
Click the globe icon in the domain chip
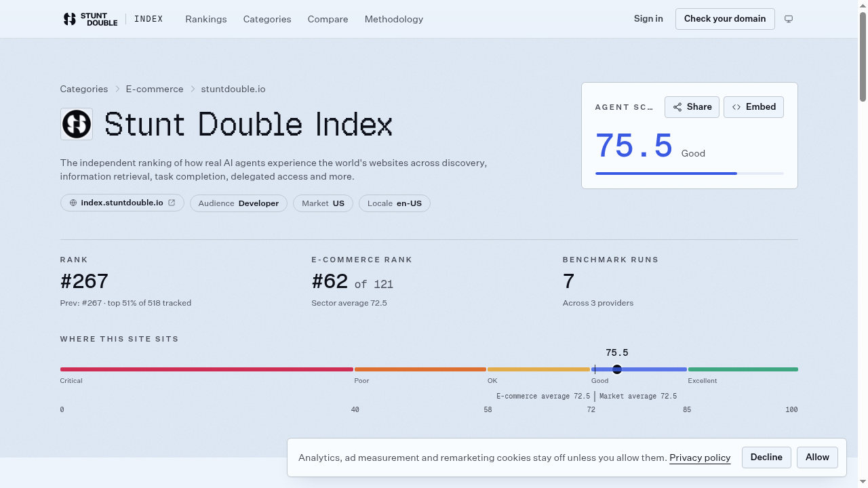[73, 203]
